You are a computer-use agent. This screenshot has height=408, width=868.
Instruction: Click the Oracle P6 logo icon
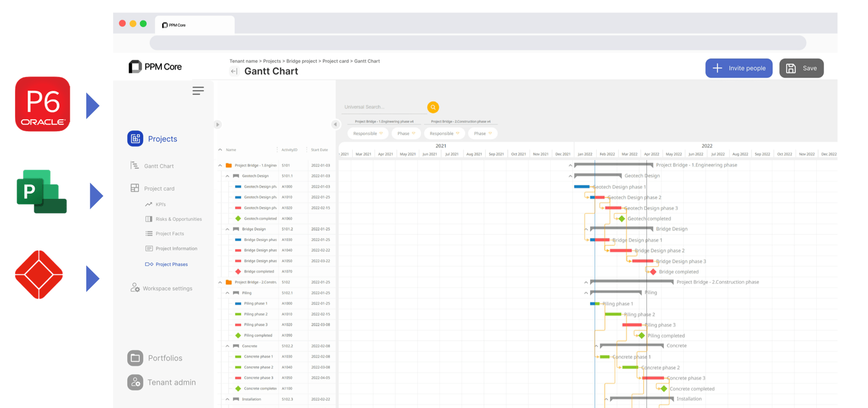pyautogui.click(x=42, y=104)
